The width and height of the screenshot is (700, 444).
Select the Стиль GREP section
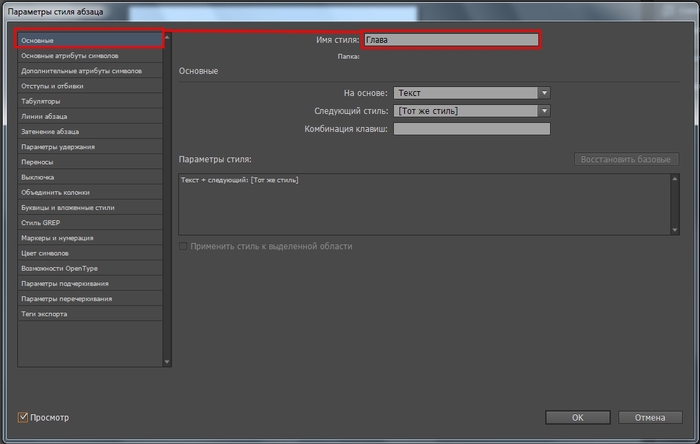[x=88, y=222]
